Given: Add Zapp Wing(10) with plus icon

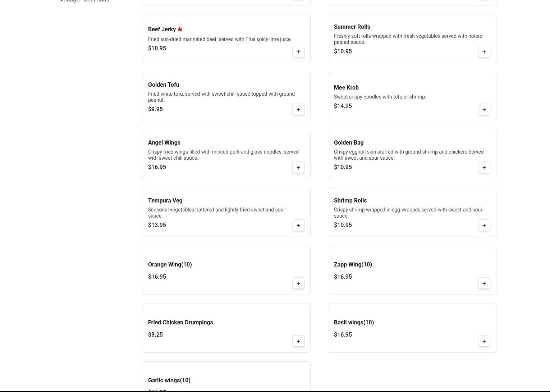Looking at the screenshot, I should click(484, 283).
